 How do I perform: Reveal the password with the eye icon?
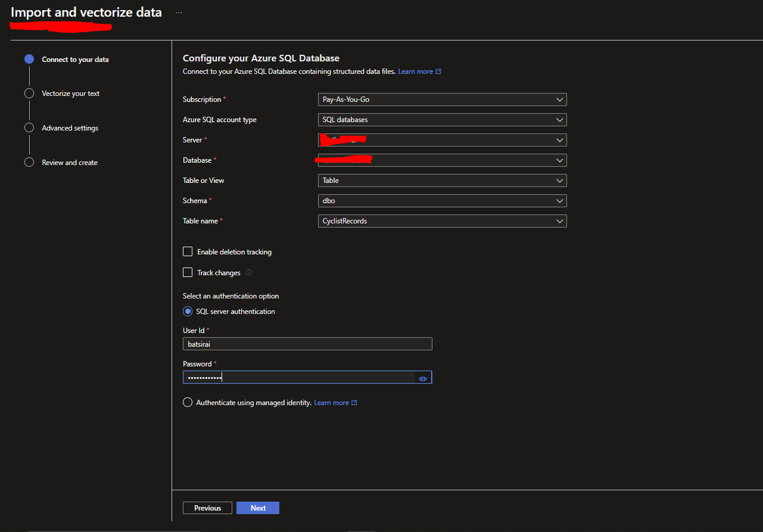click(x=423, y=378)
